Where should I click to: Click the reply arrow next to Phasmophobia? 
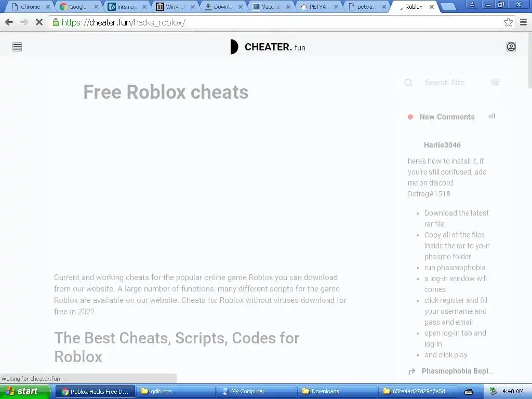[412, 371]
